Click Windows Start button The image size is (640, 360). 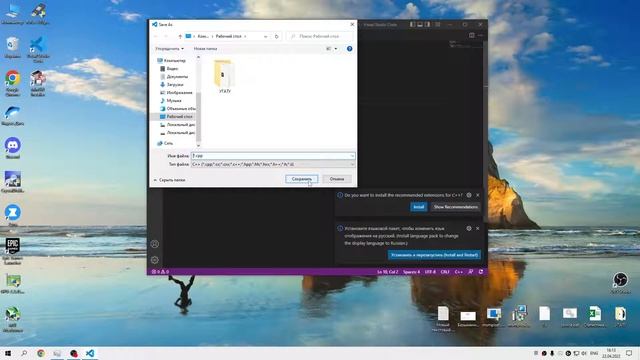8,353
